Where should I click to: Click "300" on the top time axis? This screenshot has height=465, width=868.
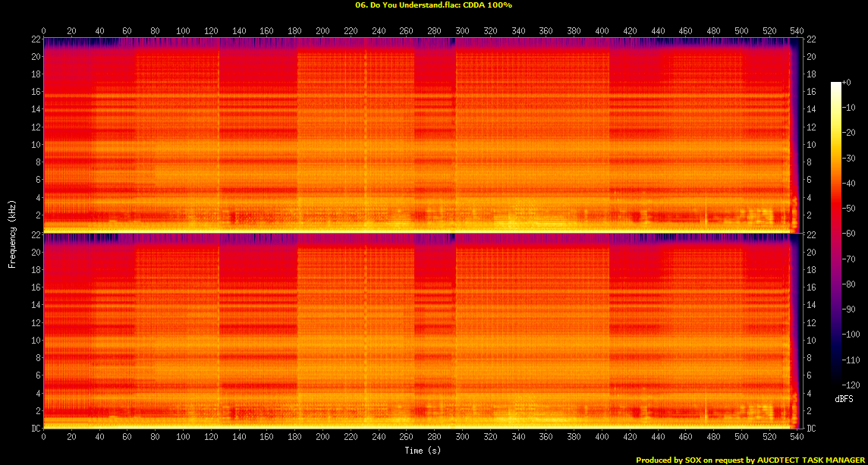pos(462,30)
